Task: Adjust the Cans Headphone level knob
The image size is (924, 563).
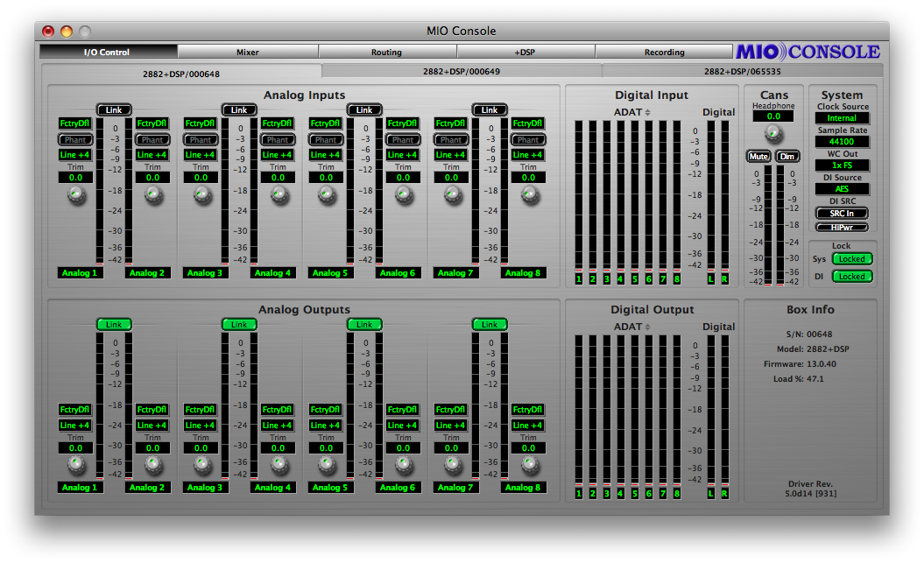Action: [x=773, y=135]
